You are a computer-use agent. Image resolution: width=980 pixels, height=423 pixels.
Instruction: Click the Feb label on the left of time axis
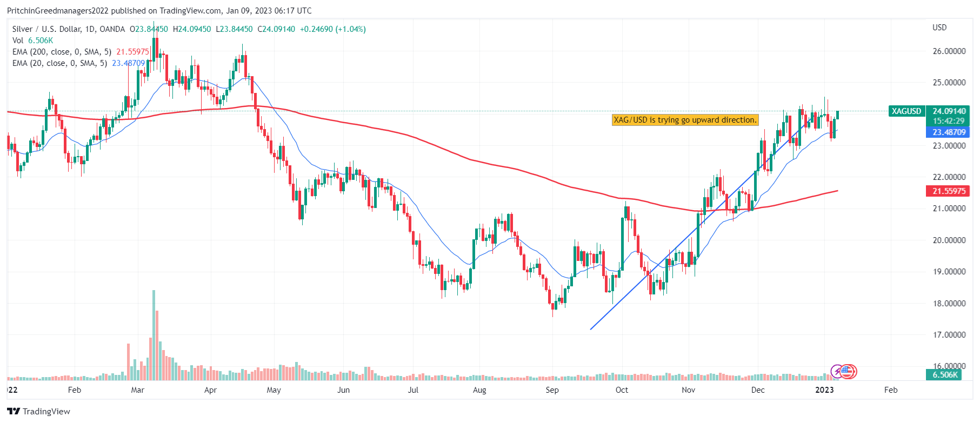75,390
